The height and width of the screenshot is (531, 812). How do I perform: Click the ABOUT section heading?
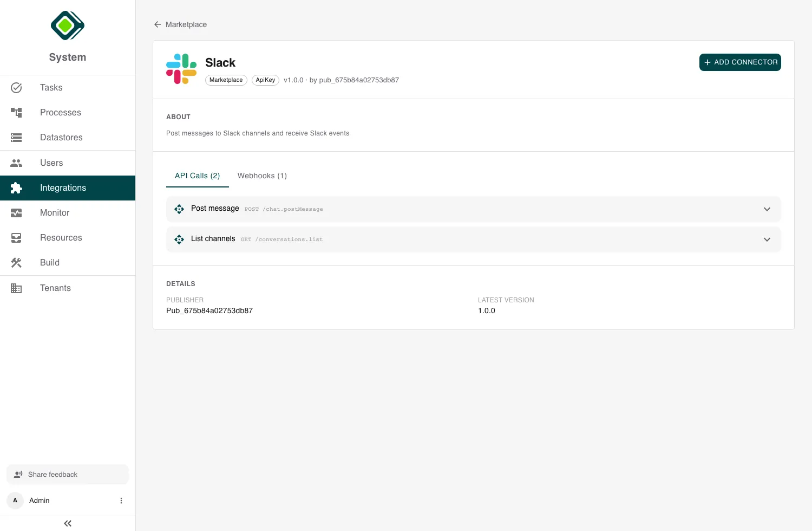pyautogui.click(x=179, y=117)
